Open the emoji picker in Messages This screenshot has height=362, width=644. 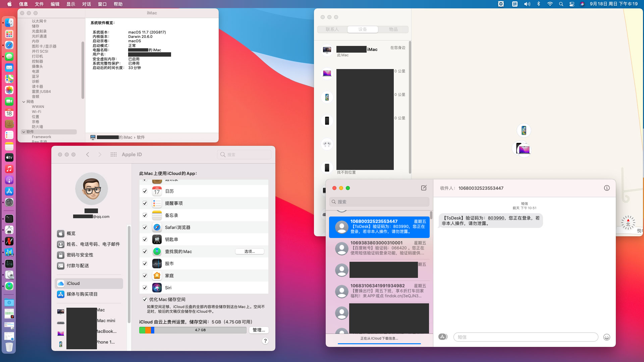click(606, 337)
